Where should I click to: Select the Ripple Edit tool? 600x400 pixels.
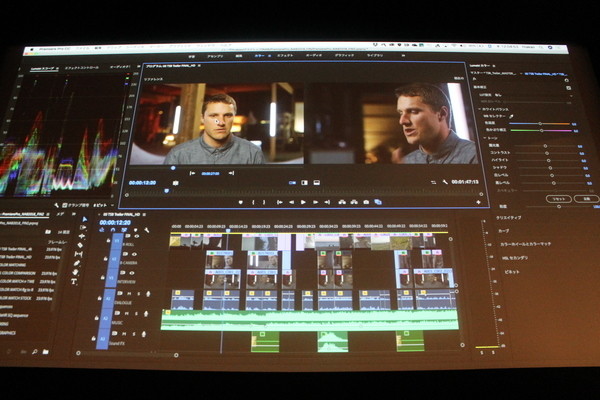(81, 236)
